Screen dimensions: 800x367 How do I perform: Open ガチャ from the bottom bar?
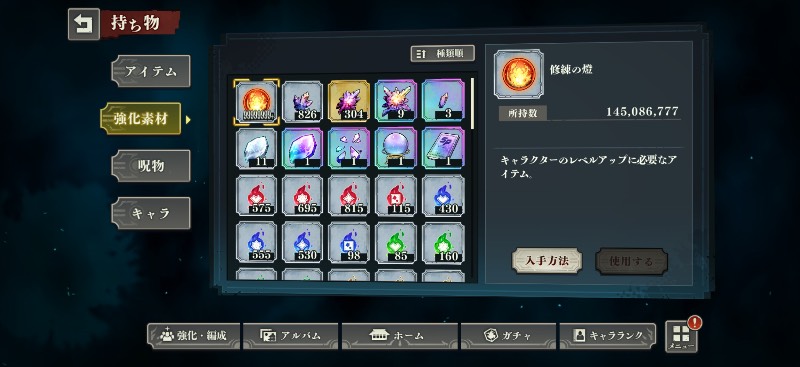pos(508,336)
